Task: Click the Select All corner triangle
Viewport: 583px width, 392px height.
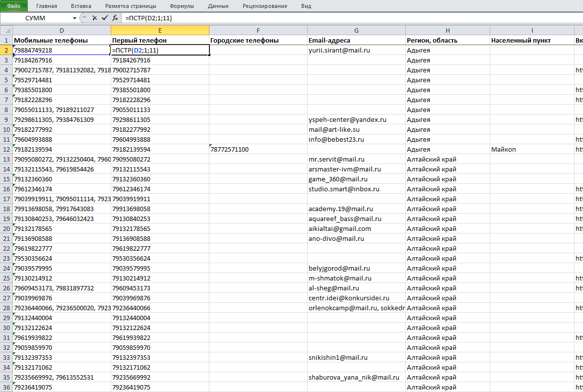Action: (6, 30)
